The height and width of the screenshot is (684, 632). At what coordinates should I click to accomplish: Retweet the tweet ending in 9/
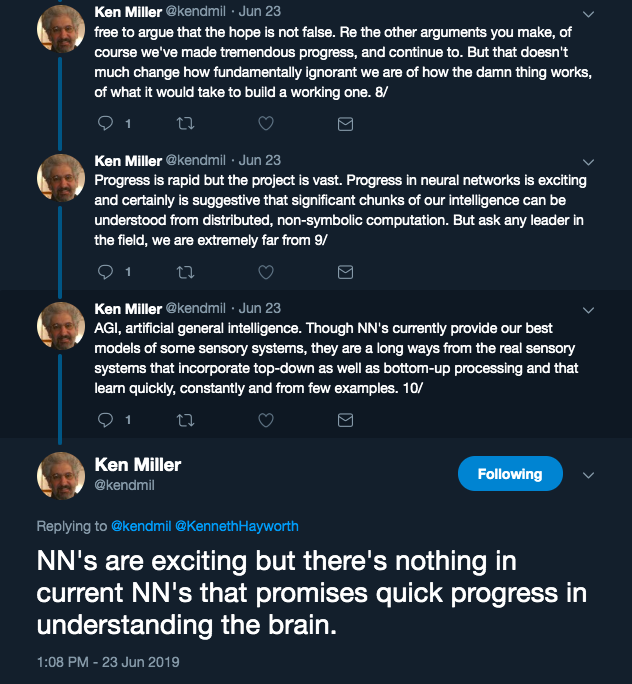pyautogui.click(x=185, y=272)
